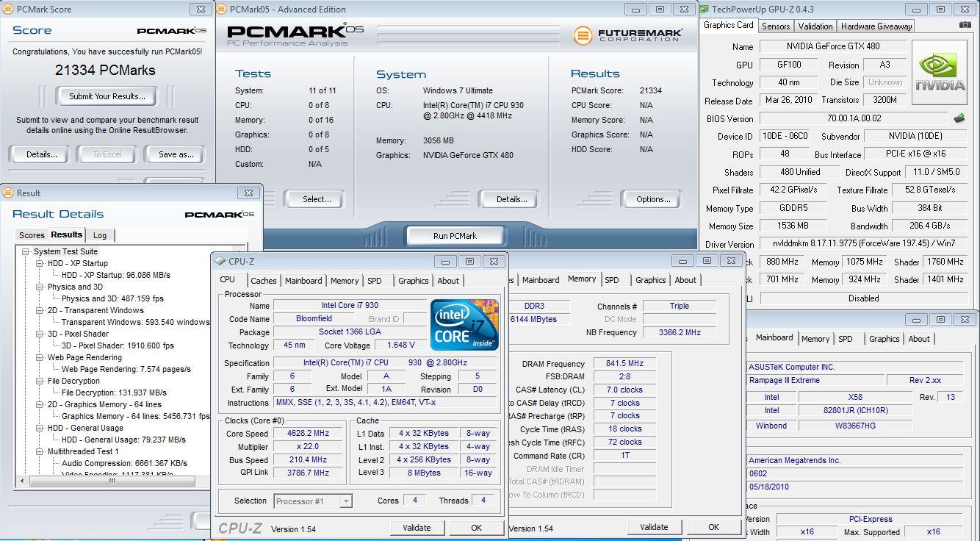Open the Caches tab in CPU-Z
The width and height of the screenshot is (980, 541).
point(264,281)
